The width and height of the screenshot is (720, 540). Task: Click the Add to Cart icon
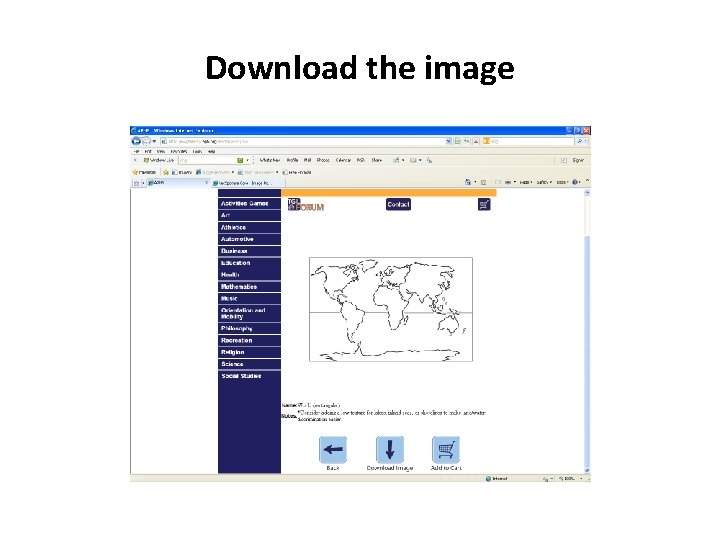(446, 450)
